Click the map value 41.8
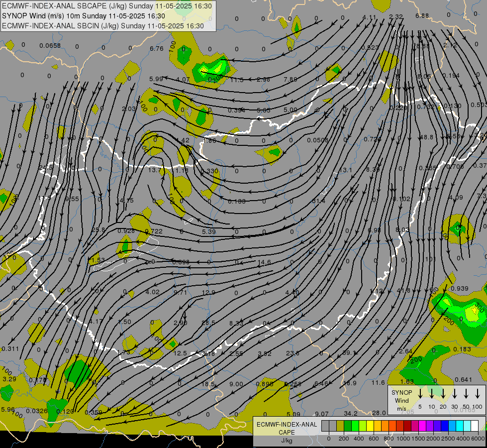 pos(403,290)
